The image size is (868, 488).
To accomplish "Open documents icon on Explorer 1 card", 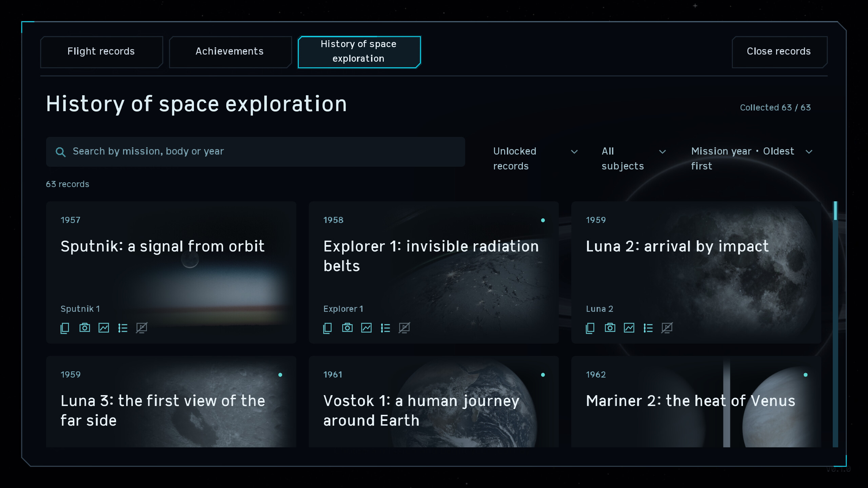I will tap(328, 328).
